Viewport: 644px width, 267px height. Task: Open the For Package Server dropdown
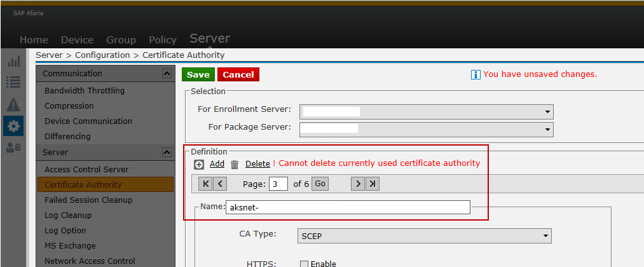427,130
